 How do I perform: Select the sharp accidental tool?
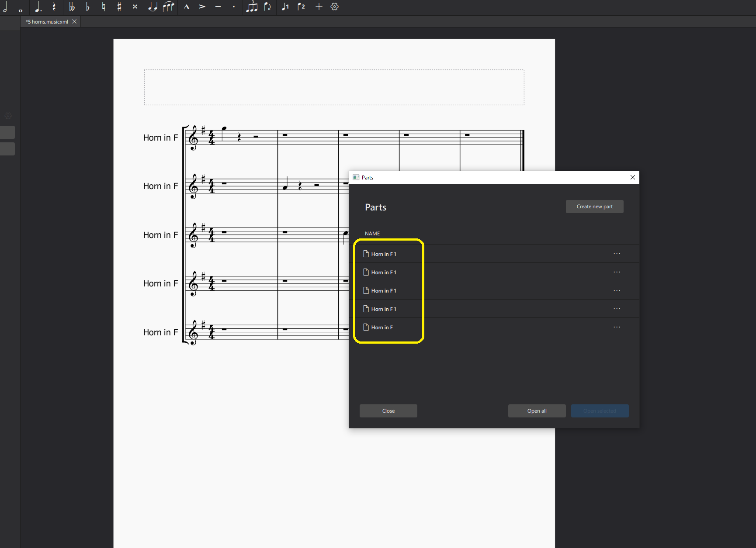coord(119,7)
